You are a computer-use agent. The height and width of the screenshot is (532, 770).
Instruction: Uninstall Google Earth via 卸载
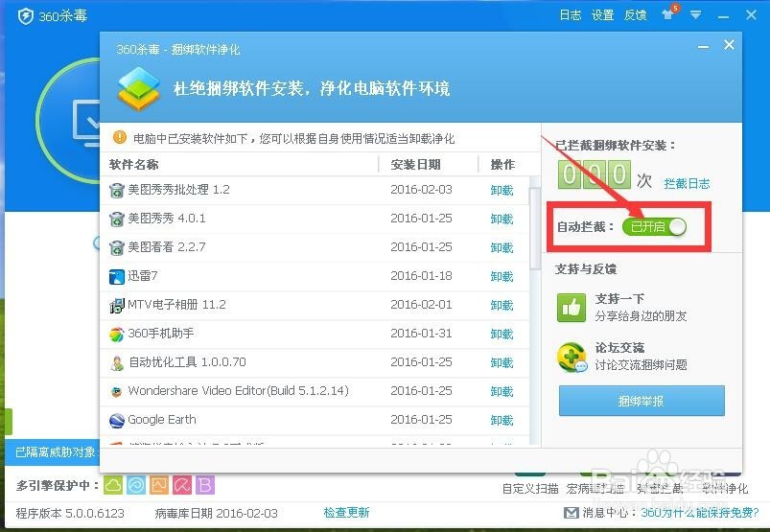502,420
